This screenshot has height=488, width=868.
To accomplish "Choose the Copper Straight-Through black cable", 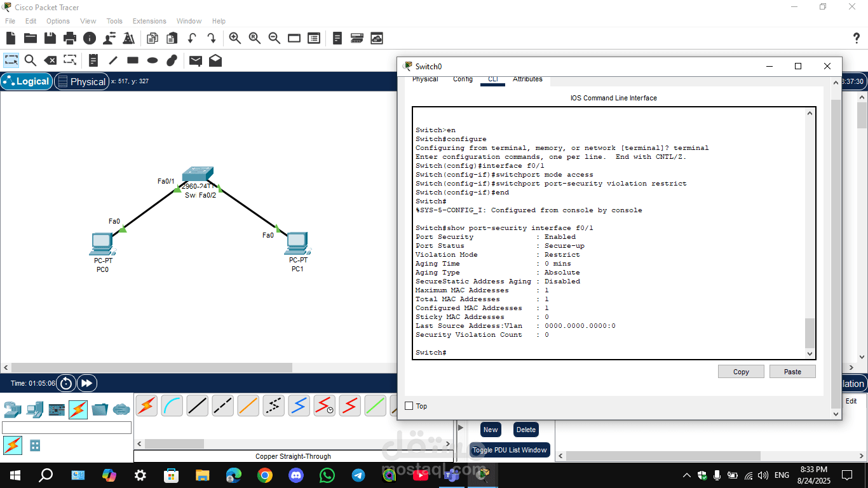I will pyautogui.click(x=198, y=405).
